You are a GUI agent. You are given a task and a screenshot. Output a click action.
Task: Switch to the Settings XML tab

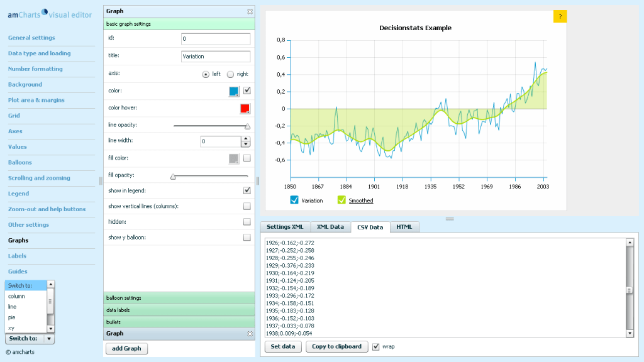(x=285, y=227)
